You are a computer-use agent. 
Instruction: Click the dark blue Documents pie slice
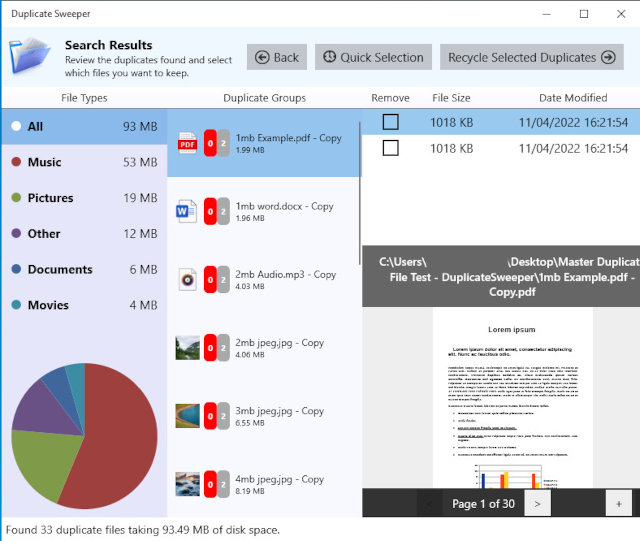[x=62, y=390]
